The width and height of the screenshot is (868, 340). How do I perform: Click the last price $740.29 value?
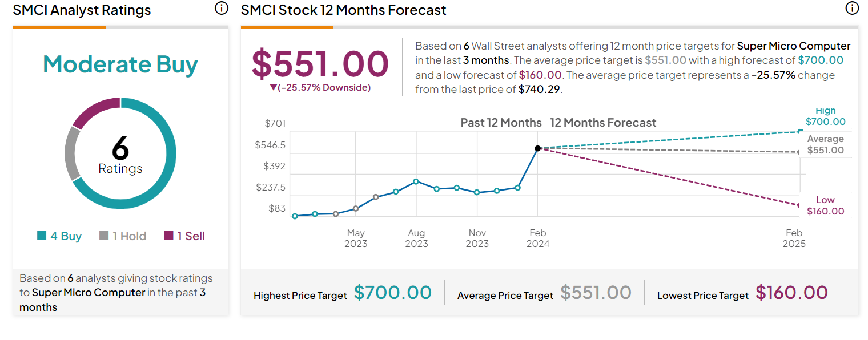tap(539, 88)
